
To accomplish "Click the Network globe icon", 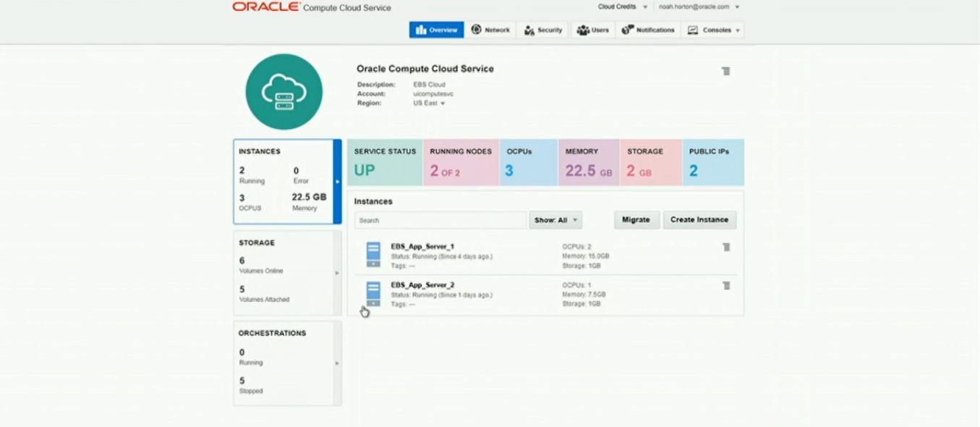I will coord(476,30).
